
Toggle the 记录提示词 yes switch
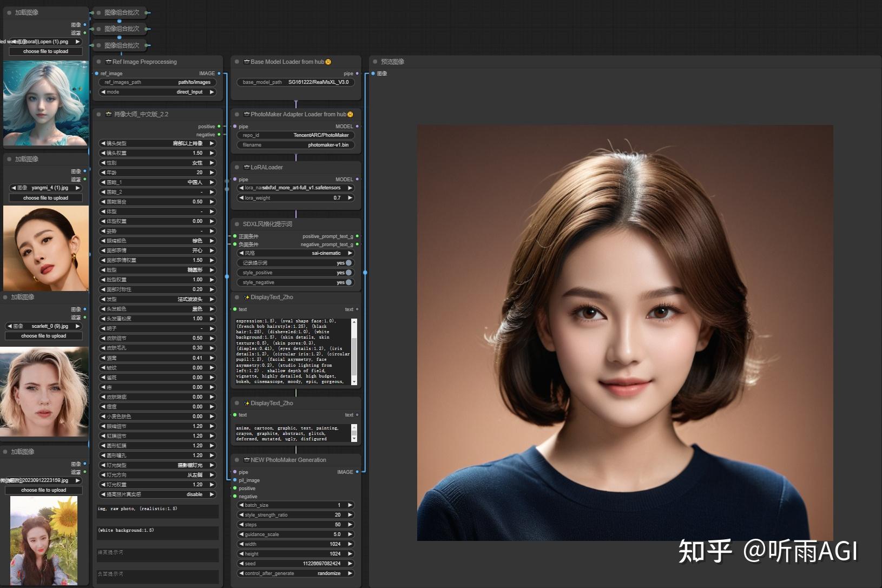[x=348, y=262]
